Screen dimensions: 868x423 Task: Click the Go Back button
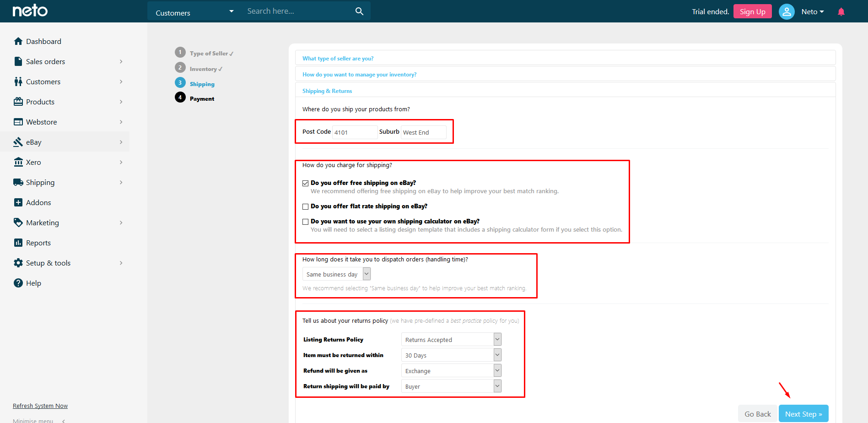(x=758, y=414)
